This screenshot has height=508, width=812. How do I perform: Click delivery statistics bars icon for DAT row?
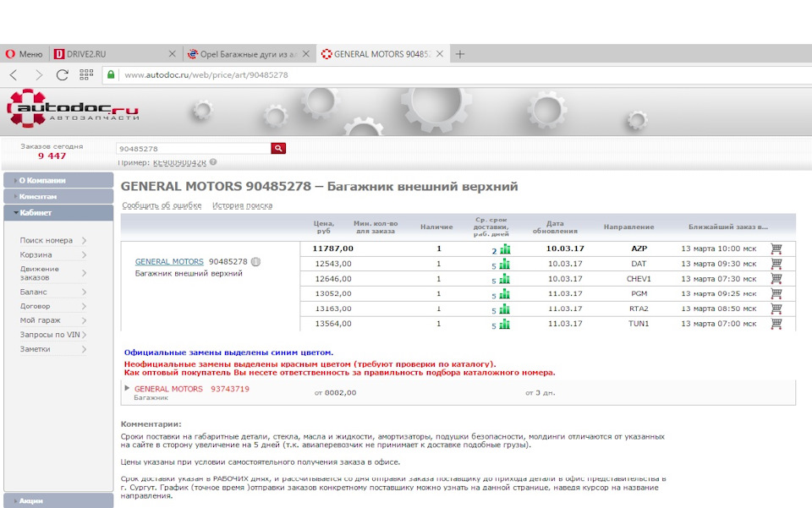pos(505,265)
